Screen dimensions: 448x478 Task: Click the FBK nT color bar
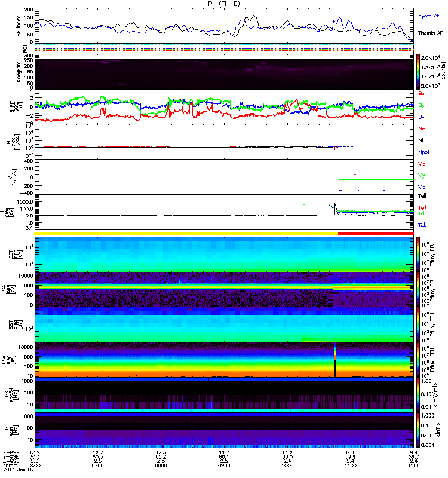(x=418, y=430)
